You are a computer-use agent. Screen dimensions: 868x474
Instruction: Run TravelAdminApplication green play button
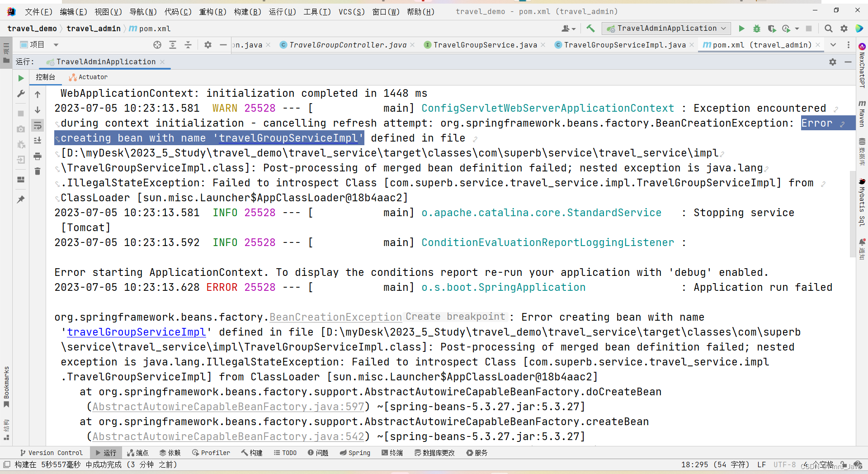[x=741, y=28]
